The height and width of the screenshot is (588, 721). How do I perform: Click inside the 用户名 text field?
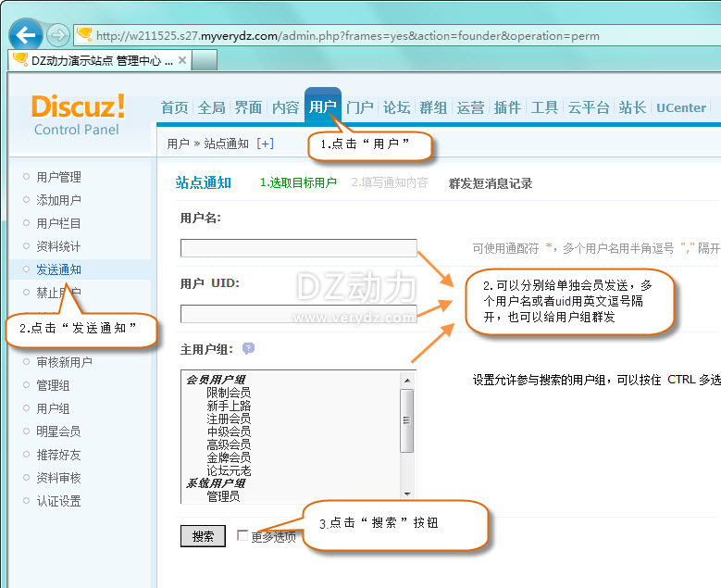(x=298, y=247)
